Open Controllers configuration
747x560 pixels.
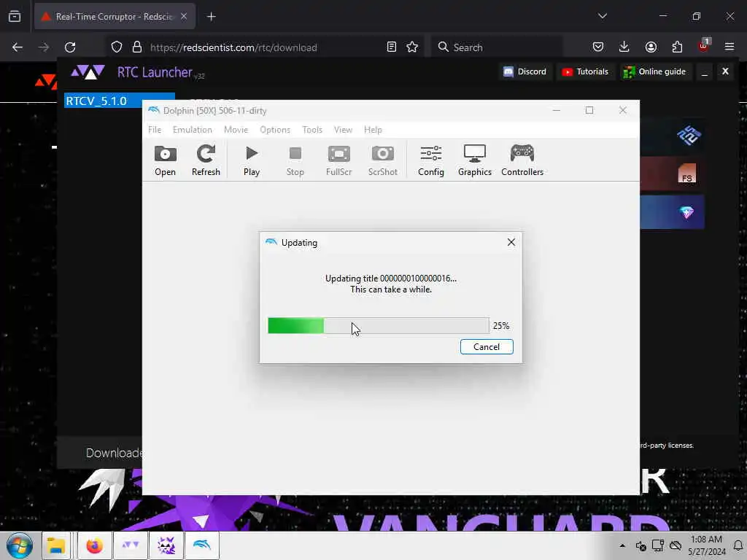tap(522, 160)
